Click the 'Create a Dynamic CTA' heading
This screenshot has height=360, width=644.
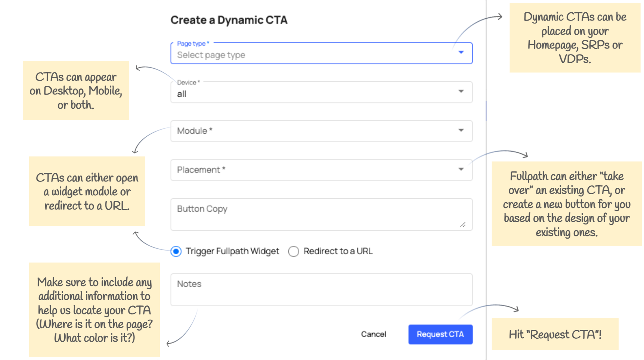pyautogui.click(x=229, y=20)
